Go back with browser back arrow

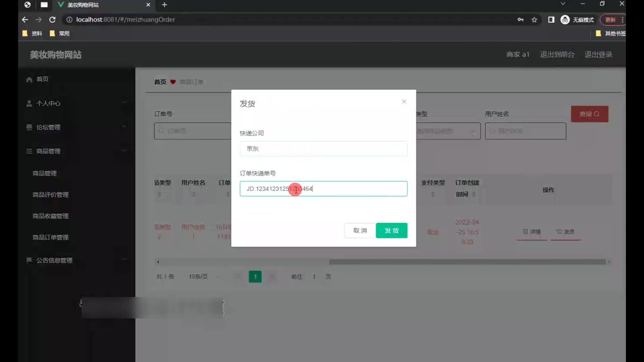[25, 20]
